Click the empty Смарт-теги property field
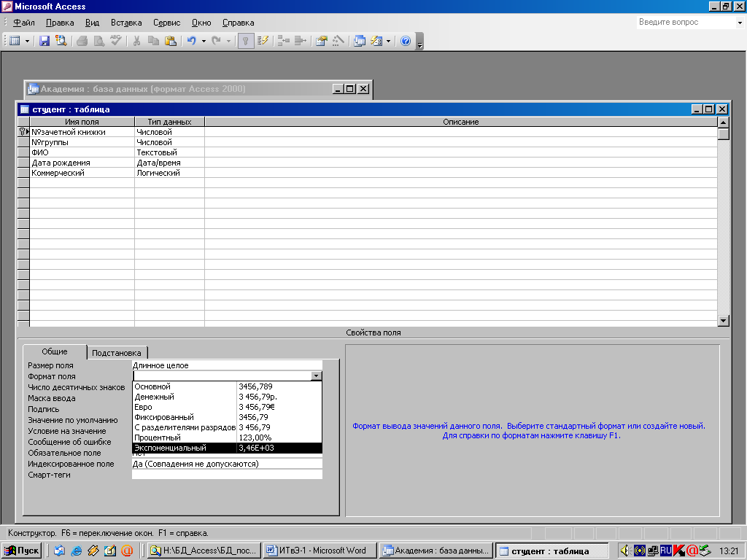The image size is (747, 560). coord(227,475)
